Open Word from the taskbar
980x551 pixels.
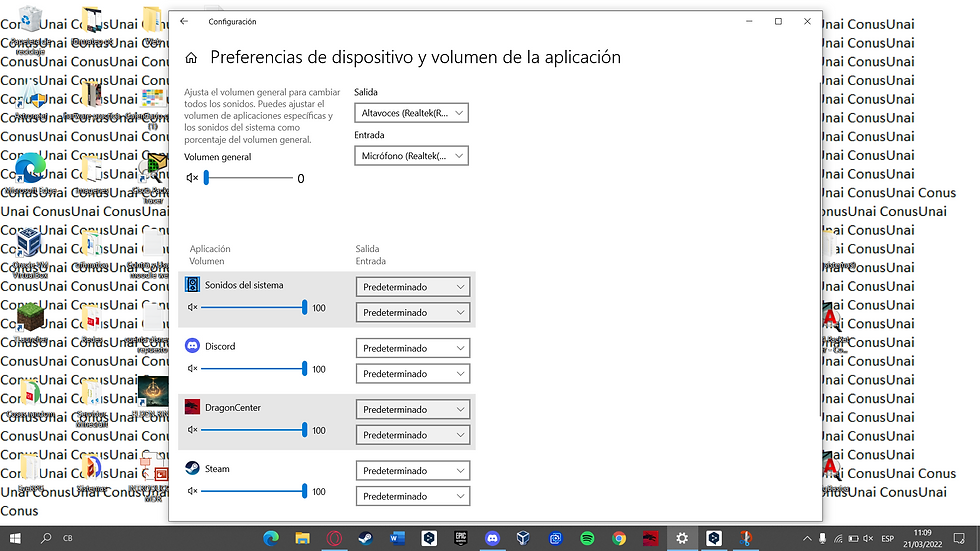coord(398,538)
